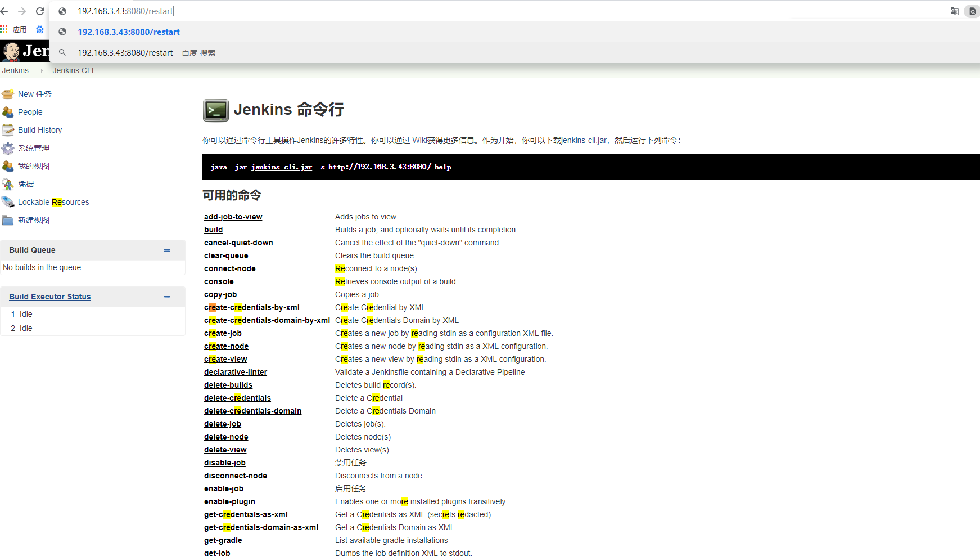Screen dimensions: 980x556
Task: Click the People sidebar icon
Action: click(8, 112)
